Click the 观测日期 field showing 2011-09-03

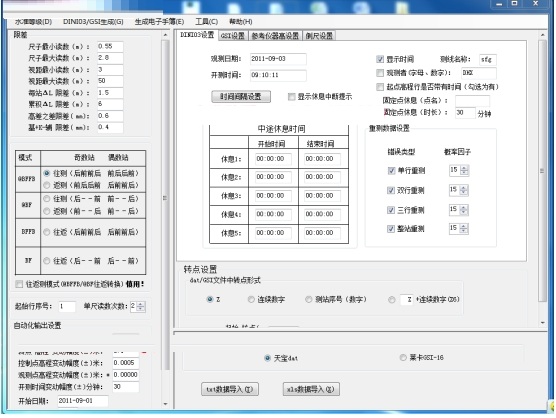pyautogui.click(x=278, y=59)
